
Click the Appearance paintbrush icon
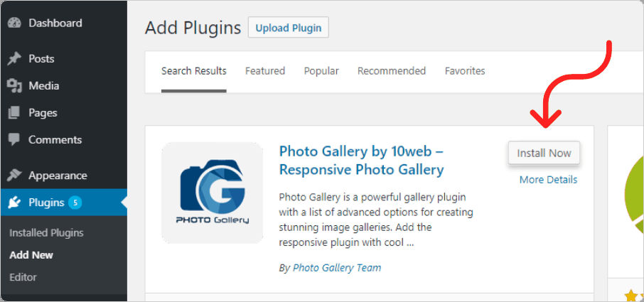(14, 176)
